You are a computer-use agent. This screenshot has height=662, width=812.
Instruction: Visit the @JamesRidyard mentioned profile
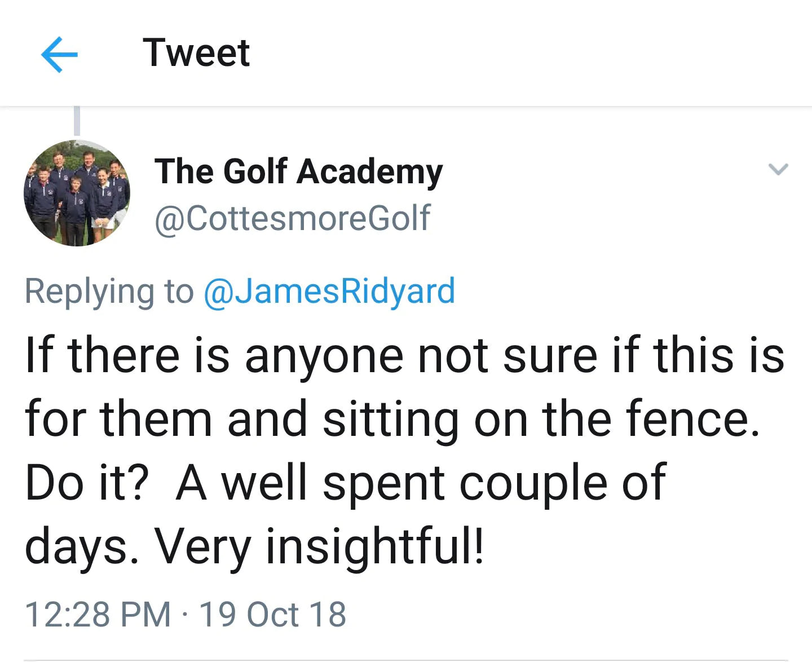pyautogui.click(x=329, y=292)
